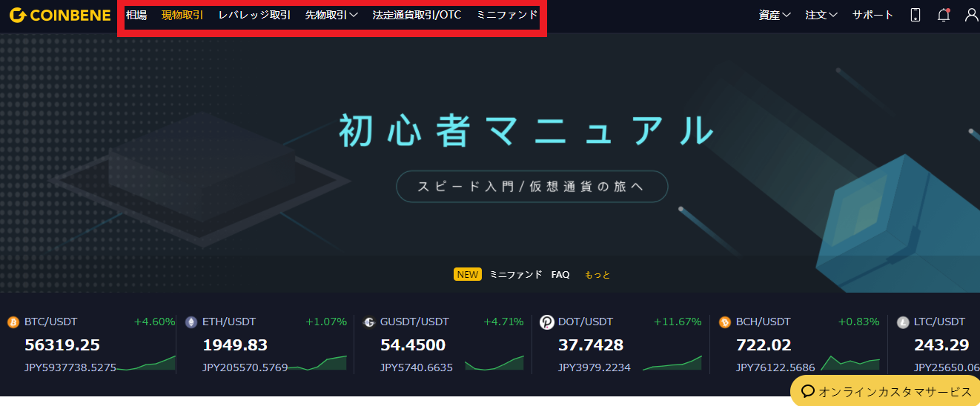Go to 法定通貨取引/OTC page
This screenshot has width=980, height=406.
pos(417,15)
